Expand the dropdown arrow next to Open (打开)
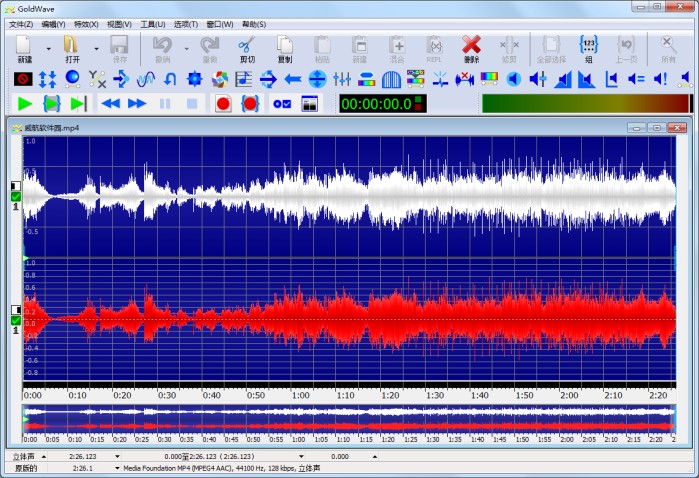This screenshot has height=478, width=699. click(96, 47)
